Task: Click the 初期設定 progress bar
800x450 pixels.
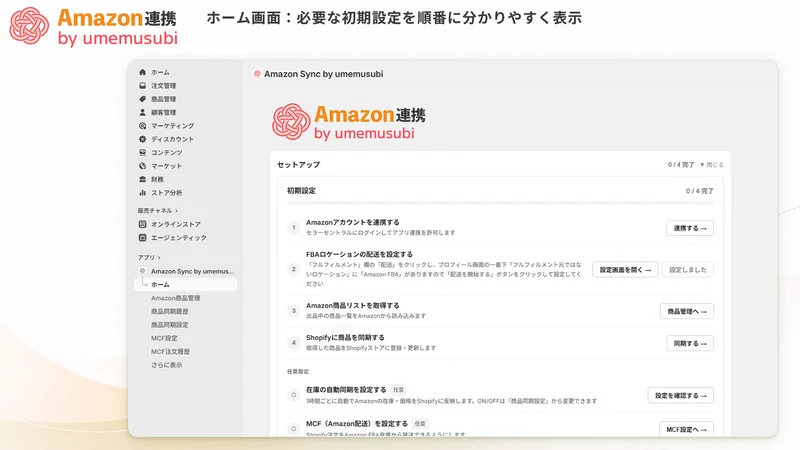Action: coord(500,203)
